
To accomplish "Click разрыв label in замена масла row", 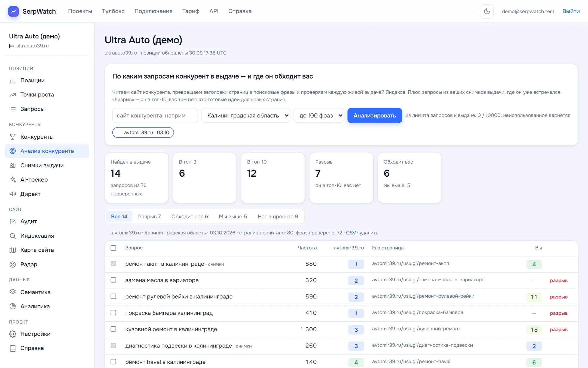I will 559,280.
